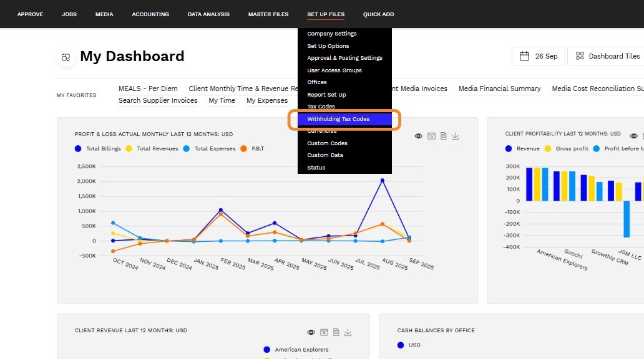The height and width of the screenshot is (359, 644).
Task: Toggle the eye icon on Client Revenue chart
Action: (x=311, y=332)
